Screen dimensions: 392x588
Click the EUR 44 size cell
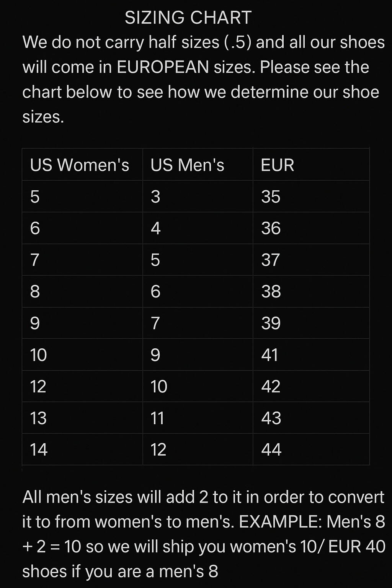click(x=271, y=449)
